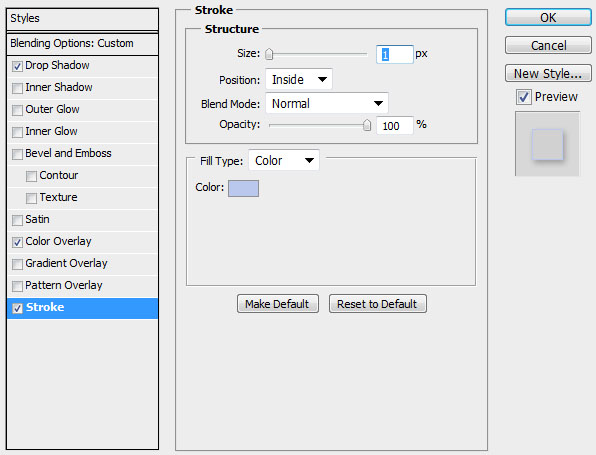Click the Cancel button
The height and width of the screenshot is (455, 596).
(548, 45)
